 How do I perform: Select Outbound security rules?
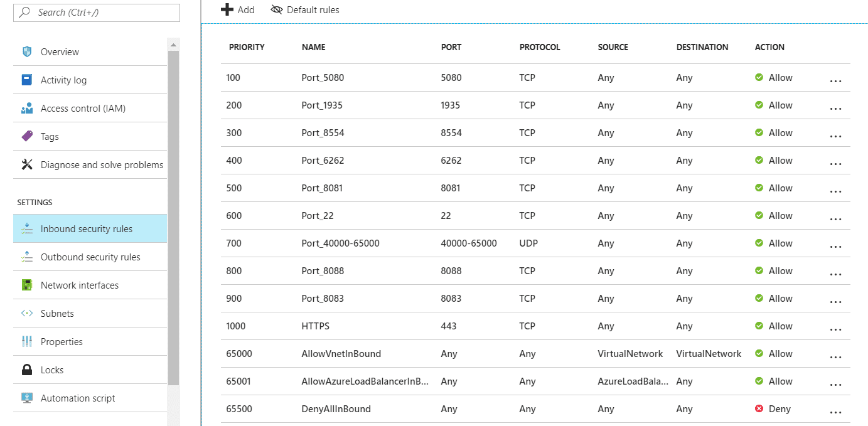(90, 257)
